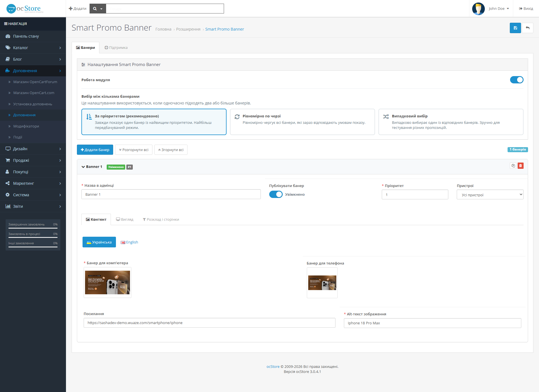Duplicate Banner 1 with copy icon

[513, 166]
